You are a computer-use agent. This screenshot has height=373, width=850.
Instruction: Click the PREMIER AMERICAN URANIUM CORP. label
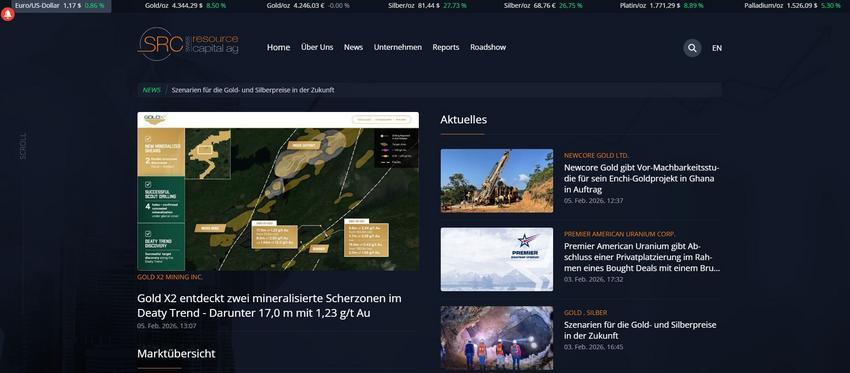pos(620,234)
